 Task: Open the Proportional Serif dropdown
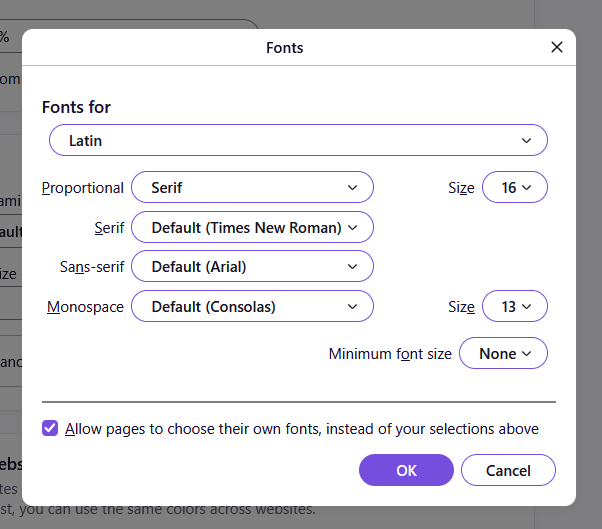[252, 187]
